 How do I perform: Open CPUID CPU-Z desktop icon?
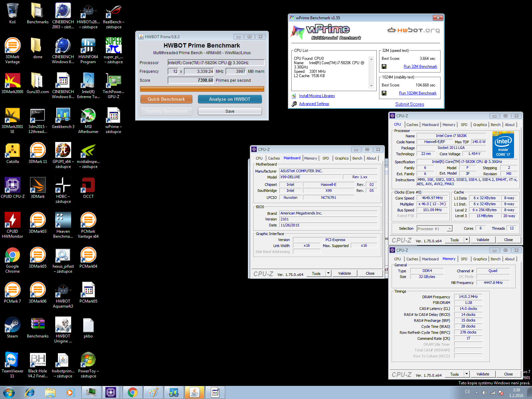tap(13, 188)
